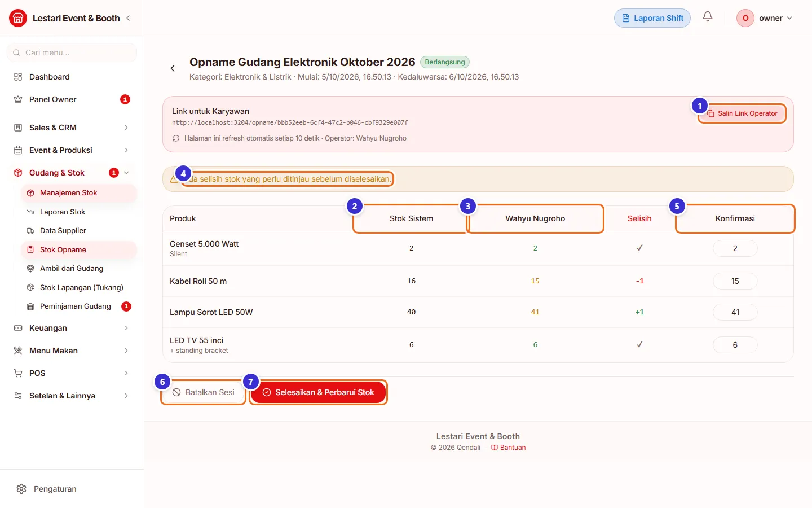812x508 pixels.
Task: Click Batalkan Sesi to cancel session
Action: coord(204,392)
